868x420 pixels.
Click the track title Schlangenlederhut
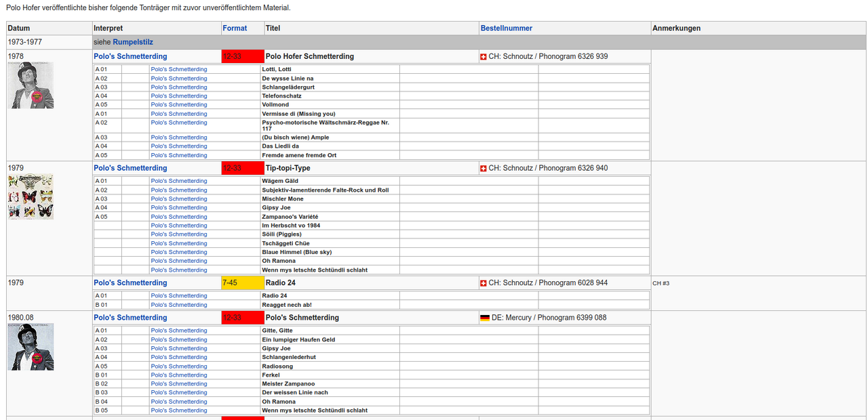coord(288,358)
